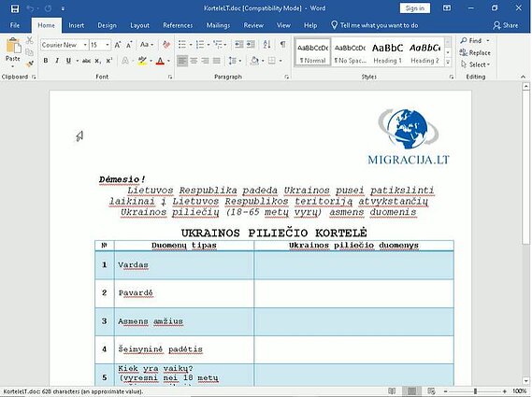
Task: Open the borders dropdown
Action: click(280, 61)
